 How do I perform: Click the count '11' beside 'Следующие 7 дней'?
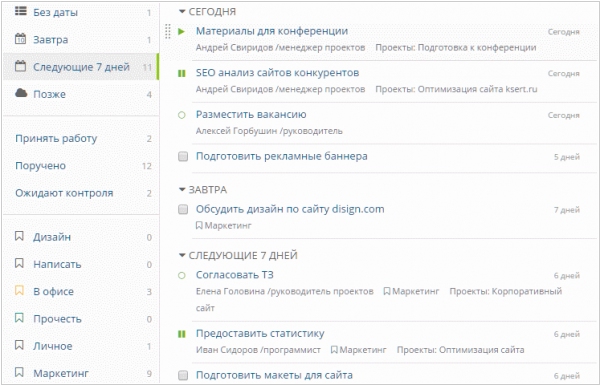[147, 67]
